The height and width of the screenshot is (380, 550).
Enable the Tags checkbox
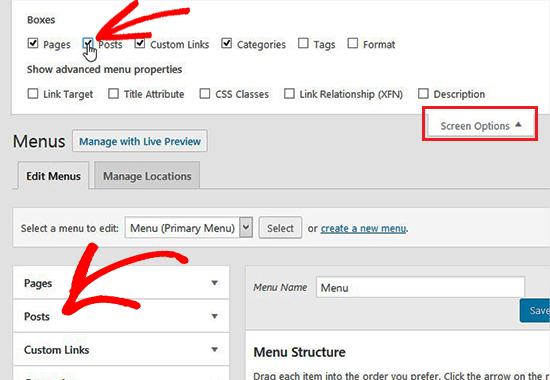point(303,43)
